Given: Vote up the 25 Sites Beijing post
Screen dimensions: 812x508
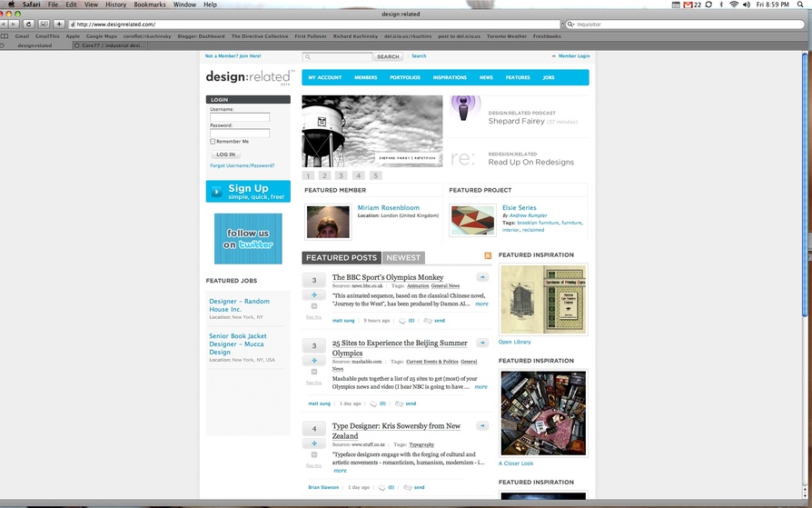Looking at the screenshot, I should pyautogui.click(x=314, y=360).
